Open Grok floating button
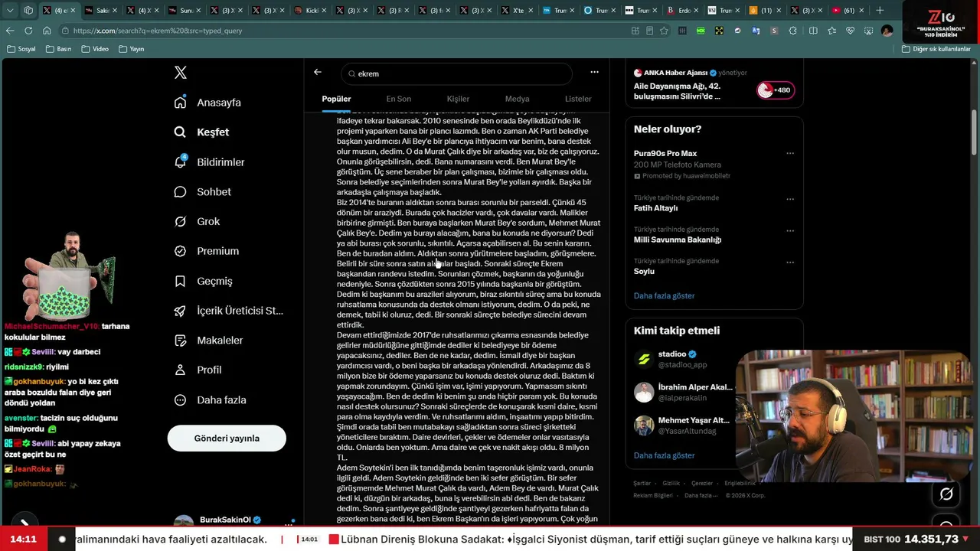 [x=946, y=494]
